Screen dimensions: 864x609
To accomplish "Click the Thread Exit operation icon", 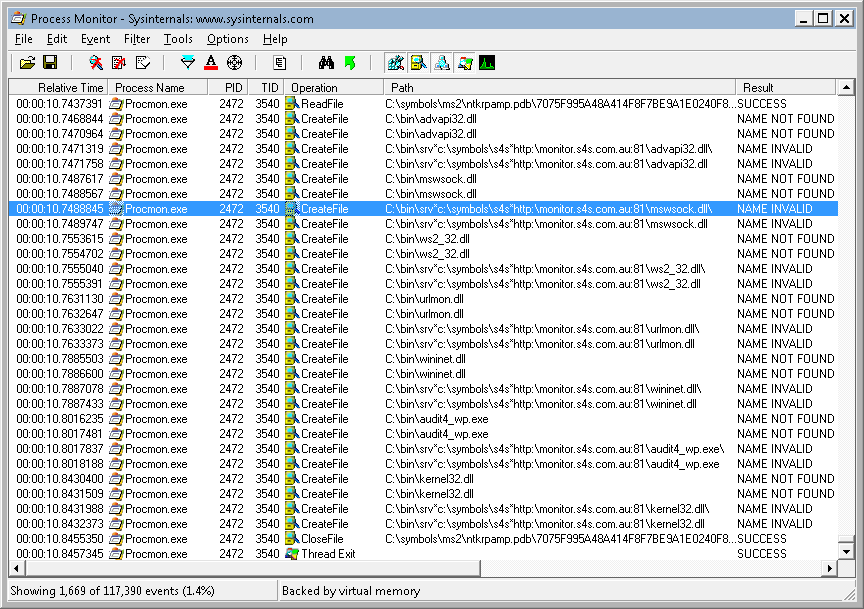I will (x=292, y=553).
